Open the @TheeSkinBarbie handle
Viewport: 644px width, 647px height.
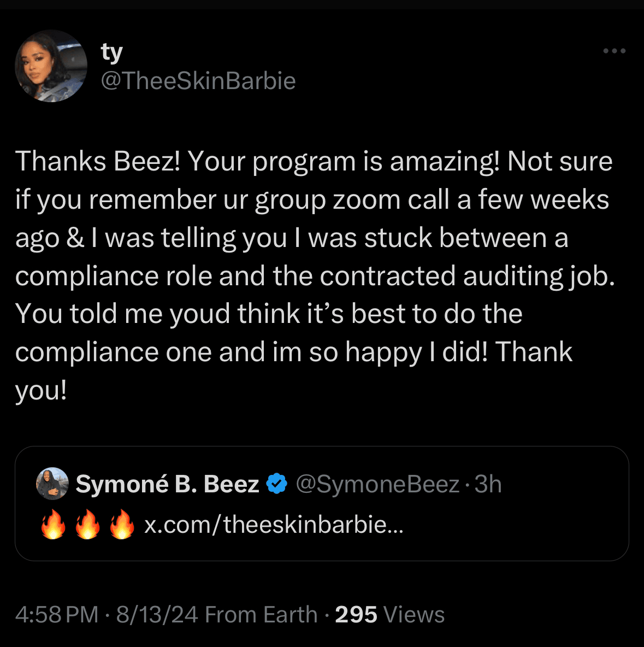pyautogui.click(x=198, y=81)
